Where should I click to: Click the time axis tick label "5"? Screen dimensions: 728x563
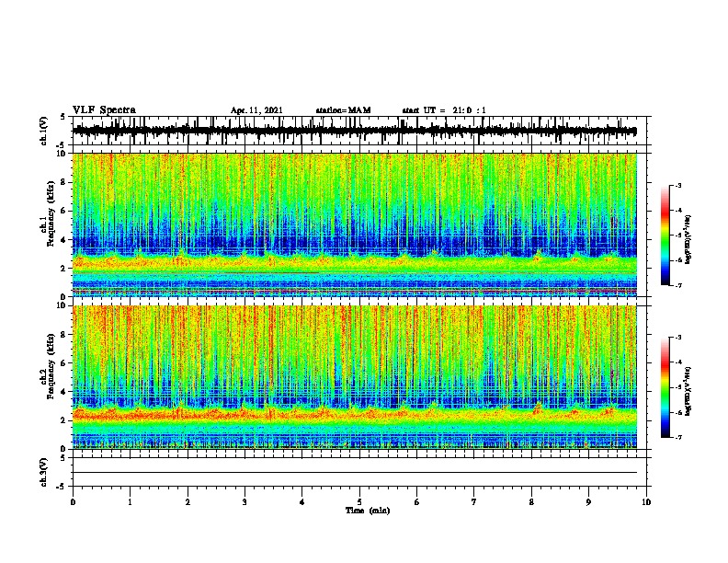pyautogui.click(x=359, y=502)
